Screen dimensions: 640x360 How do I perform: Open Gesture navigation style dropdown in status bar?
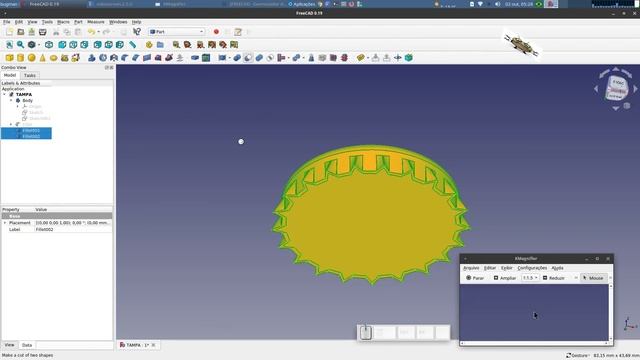coord(579,356)
